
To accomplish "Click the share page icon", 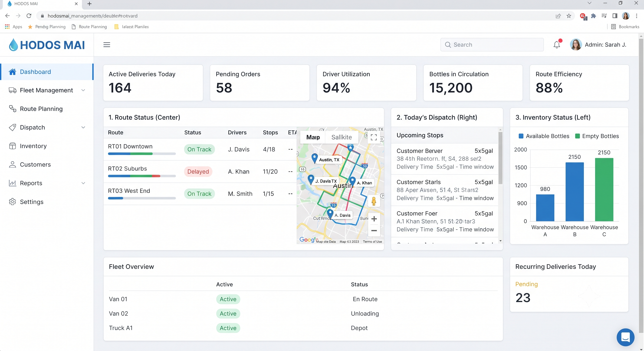I will (558, 16).
